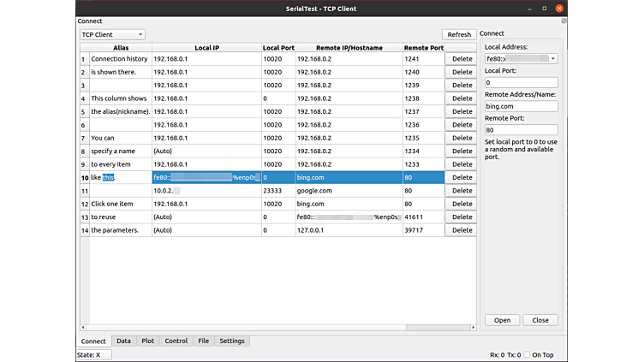Click Open to start the connection

[x=502, y=320]
